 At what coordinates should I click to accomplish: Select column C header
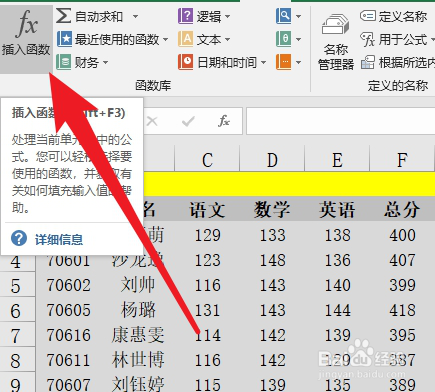[x=207, y=160]
